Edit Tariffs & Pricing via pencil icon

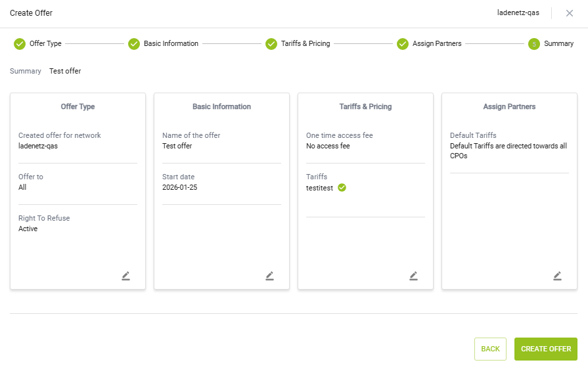(413, 276)
